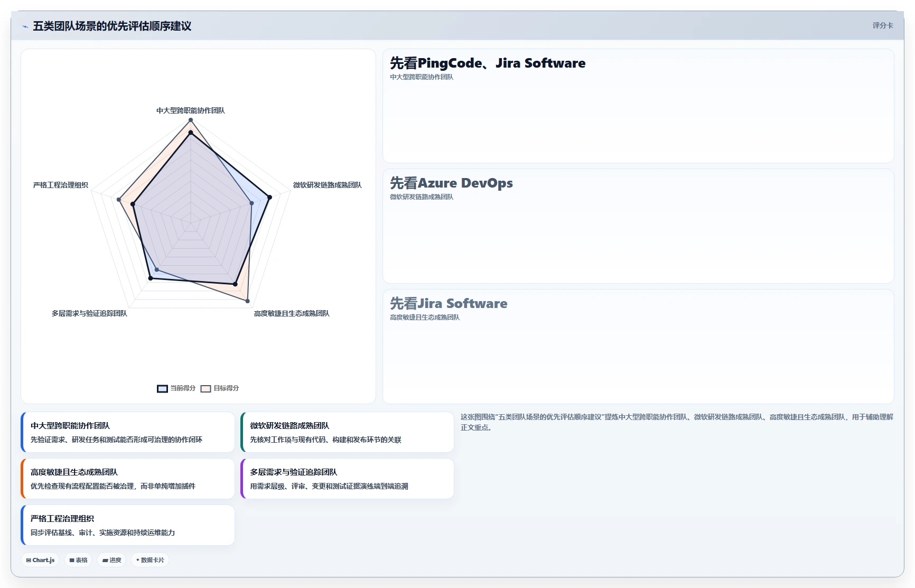This screenshot has width=915, height=588.
Task: Click the 评分卡 label in the header
Action: [883, 25]
